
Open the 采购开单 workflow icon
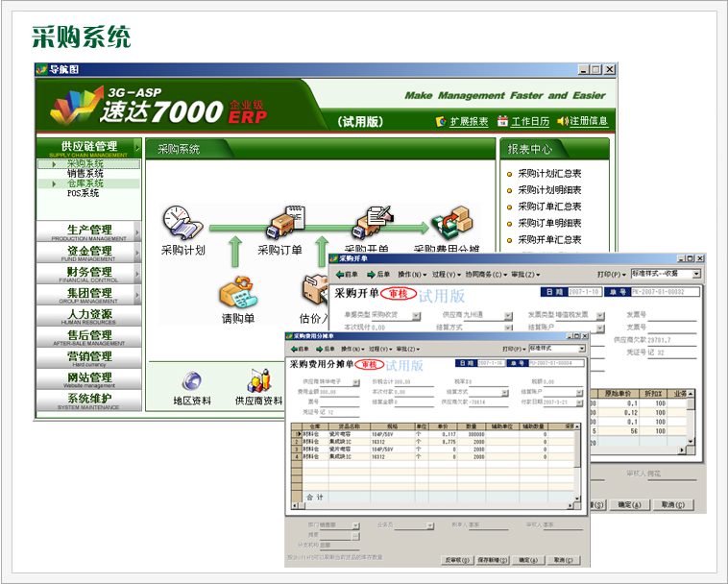(x=375, y=223)
